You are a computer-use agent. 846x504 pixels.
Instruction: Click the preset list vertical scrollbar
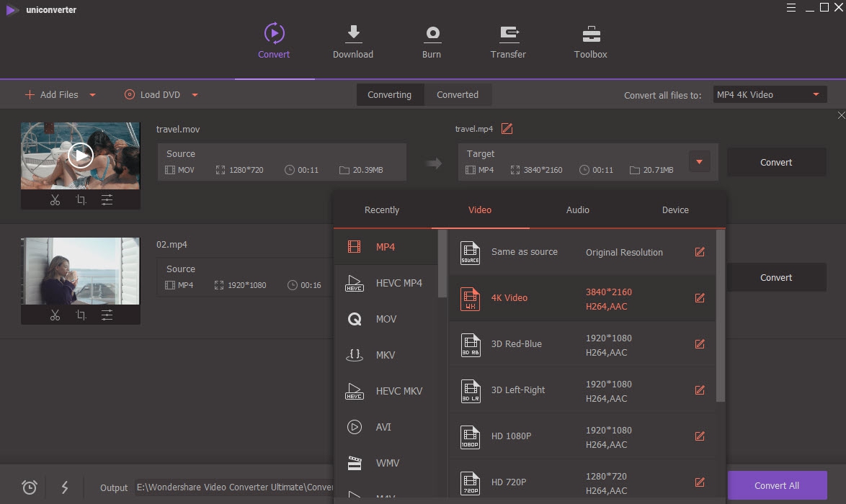[x=721, y=317]
